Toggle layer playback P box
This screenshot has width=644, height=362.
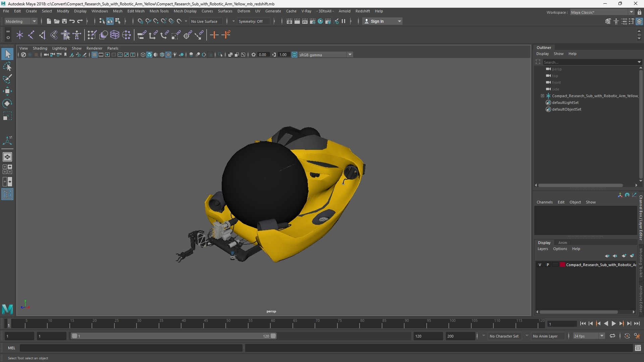coord(548,265)
